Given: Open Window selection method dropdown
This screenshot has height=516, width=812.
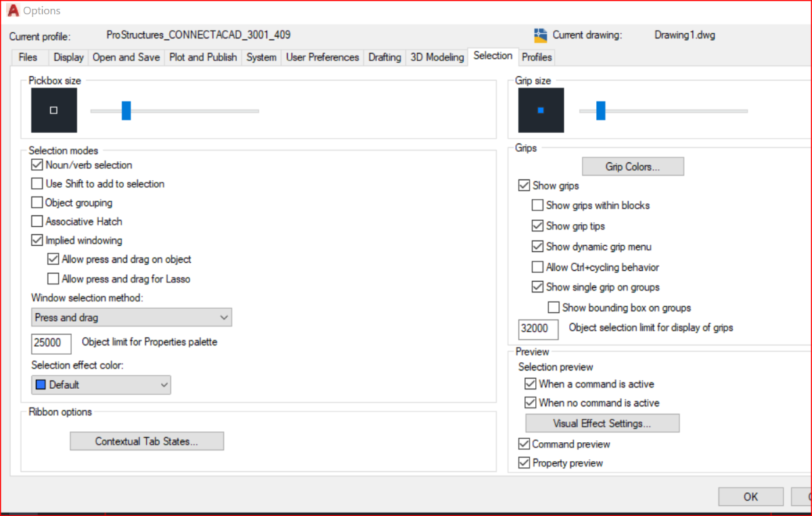Looking at the screenshot, I should click(132, 318).
